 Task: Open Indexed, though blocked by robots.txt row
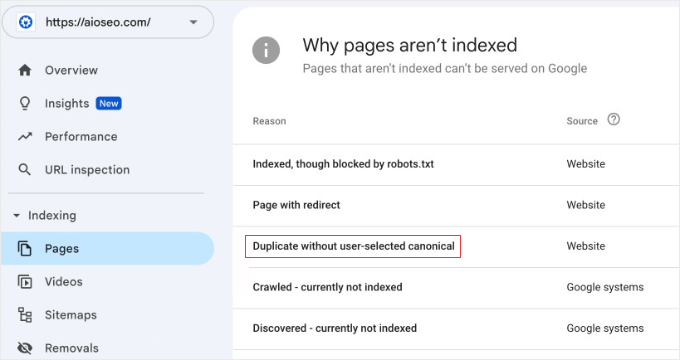tap(456, 164)
